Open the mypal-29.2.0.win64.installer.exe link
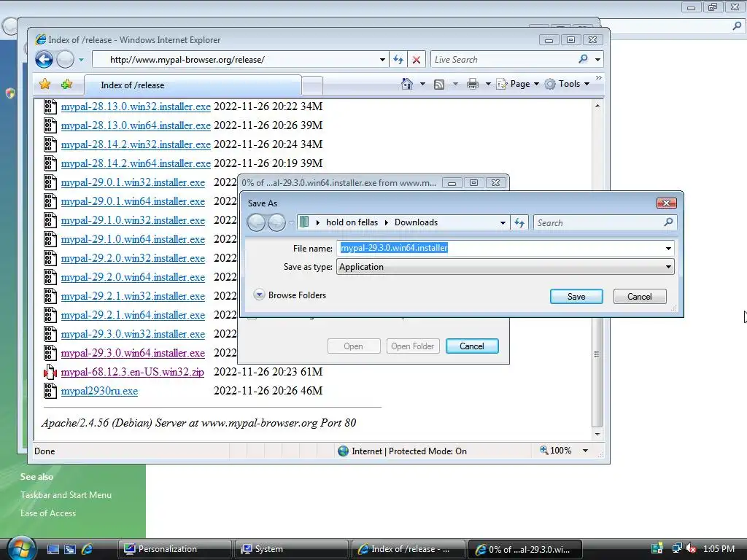The height and width of the screenshot is (560, 747). tap(133, 278)
